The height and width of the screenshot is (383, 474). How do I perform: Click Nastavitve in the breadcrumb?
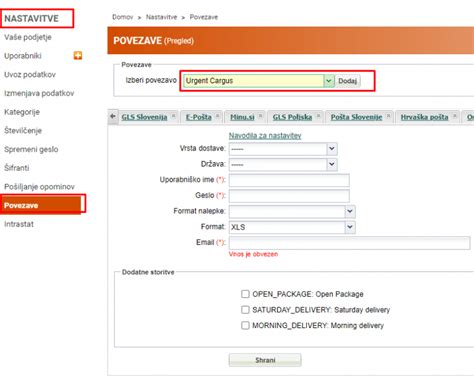[x=161, y=17]
